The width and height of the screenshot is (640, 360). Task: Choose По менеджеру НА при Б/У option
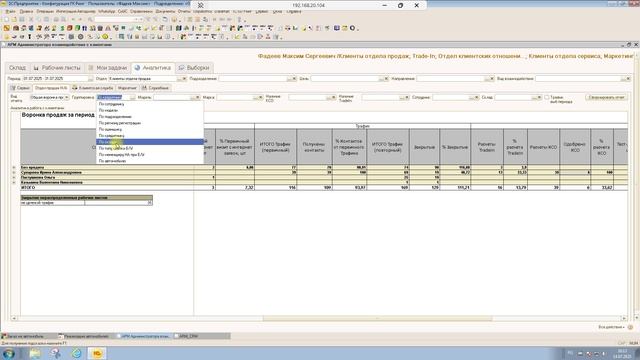click(x=150, y=155)
